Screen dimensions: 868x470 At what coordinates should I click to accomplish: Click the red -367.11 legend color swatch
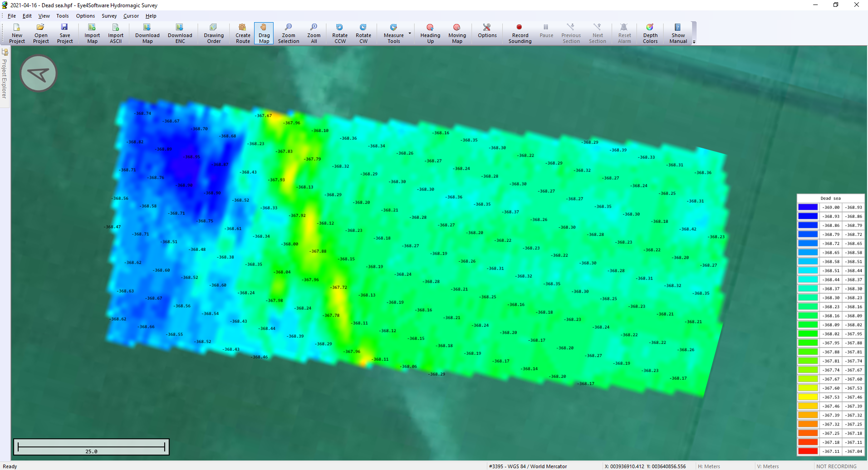[808, 451]
